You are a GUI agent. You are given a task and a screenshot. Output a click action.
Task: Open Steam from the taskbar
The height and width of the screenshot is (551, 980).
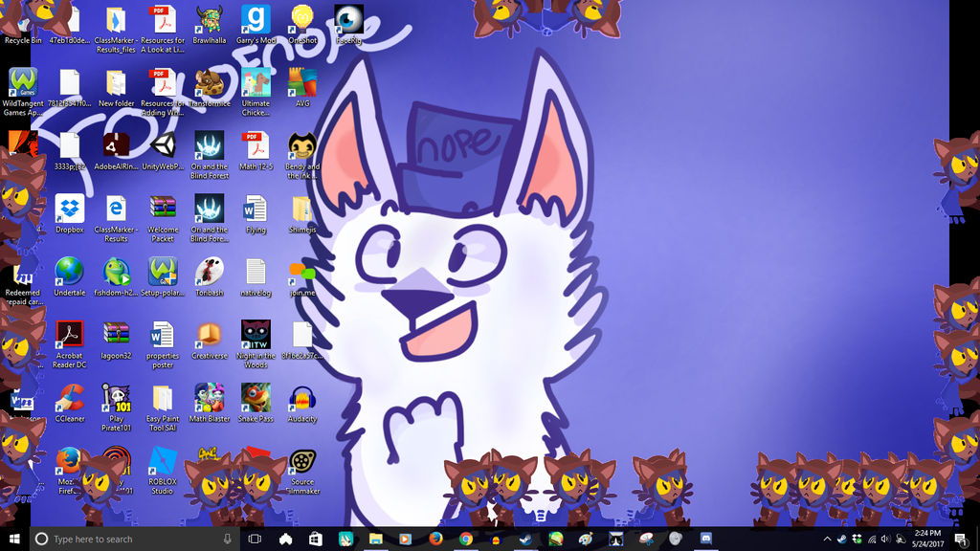pyautogui.click(x=525, y=539)
